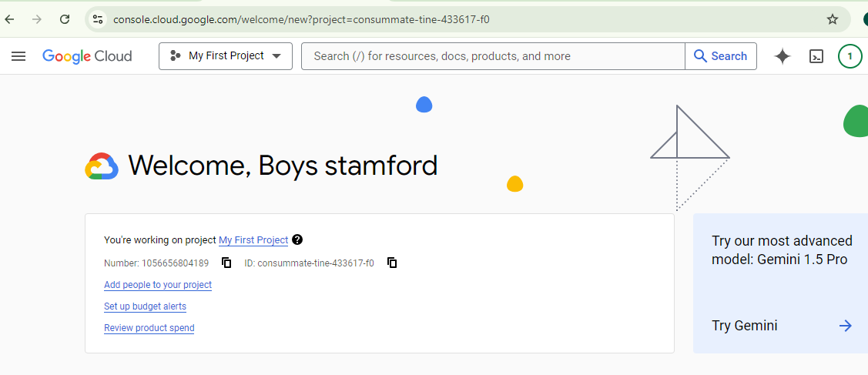Click the Welcome, Boys stamford heading
The height and width of the screenshot is (375, 868).
[x=283, y=165]
